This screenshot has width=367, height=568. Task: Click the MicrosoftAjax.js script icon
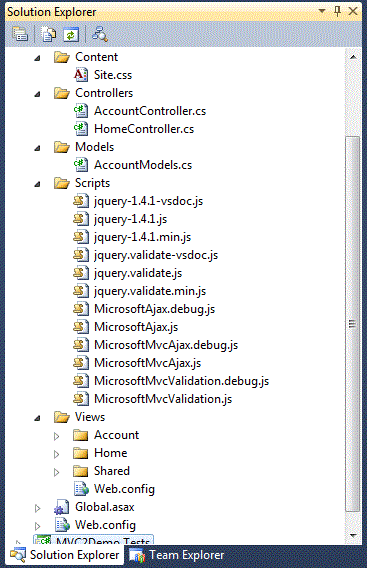coord(81,327)
